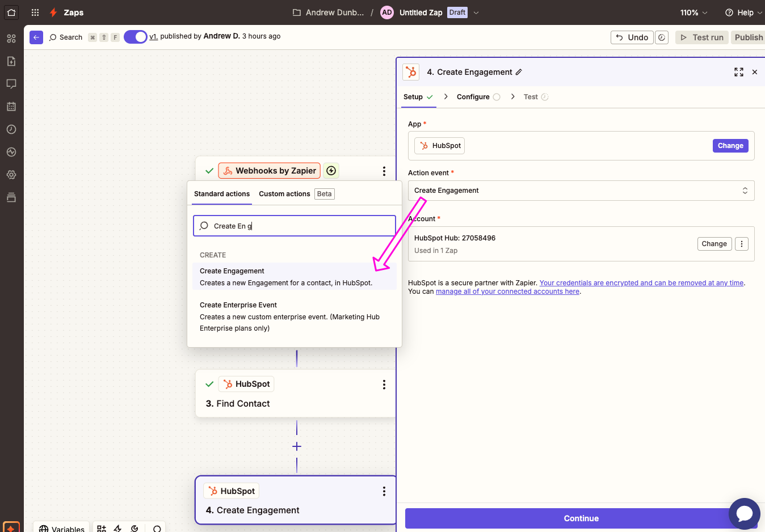Open the comments sidebar icon
This screenshot has height=532, width=765.
tap(11, 84)
